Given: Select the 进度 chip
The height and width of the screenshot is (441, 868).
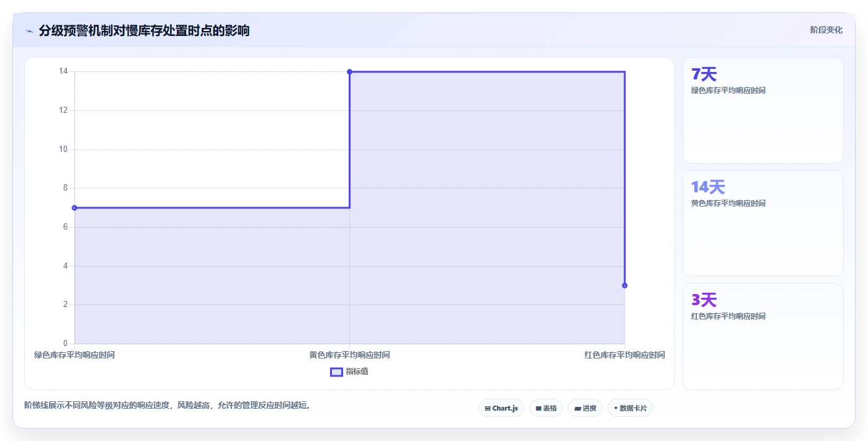Looking at the screenshot, I should (x=585, y=408).
